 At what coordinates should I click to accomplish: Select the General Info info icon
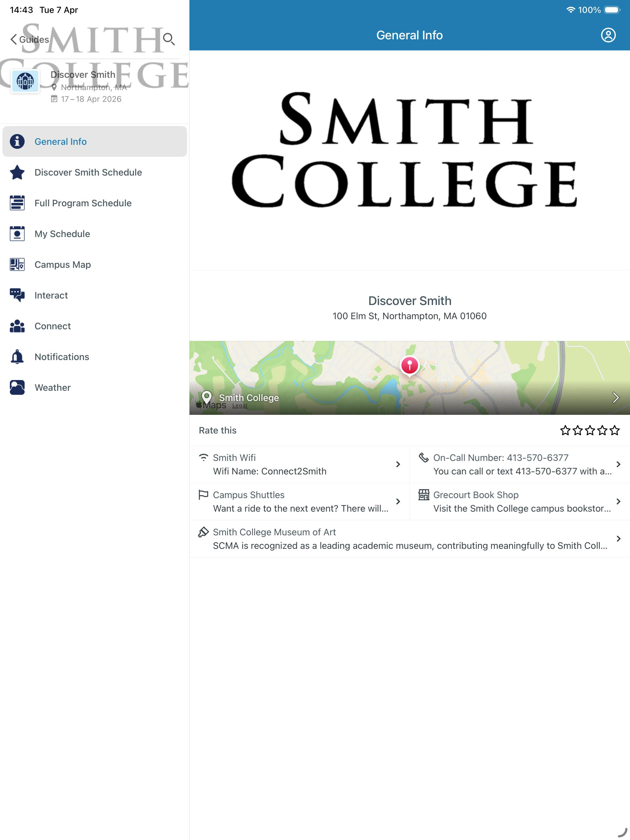[x=17, y=141]
